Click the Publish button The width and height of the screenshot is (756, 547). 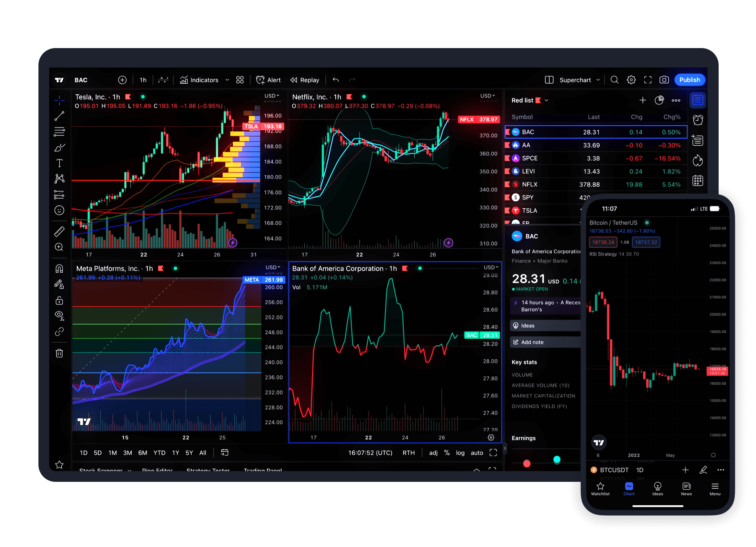coord(689,80)
